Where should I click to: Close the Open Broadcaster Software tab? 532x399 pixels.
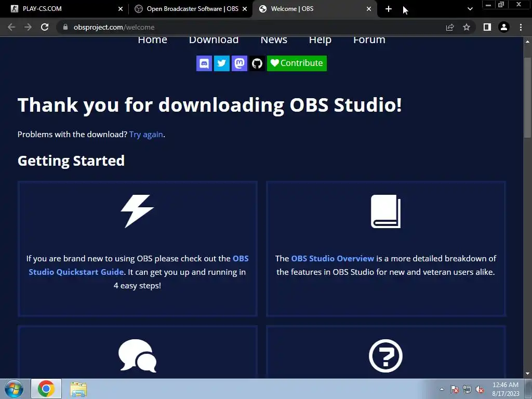245,9
